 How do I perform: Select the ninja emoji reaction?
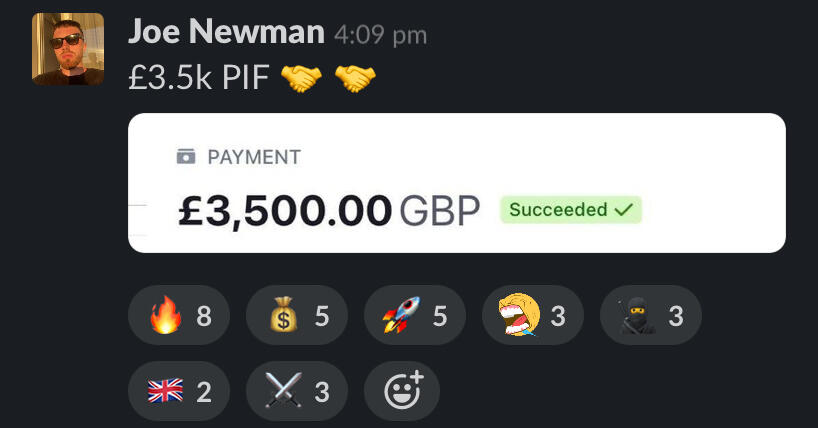point(651,315)
